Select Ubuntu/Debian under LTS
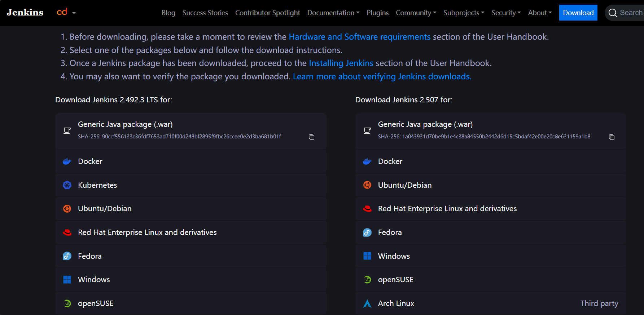 pyautogui.click(x=191, y=209)
